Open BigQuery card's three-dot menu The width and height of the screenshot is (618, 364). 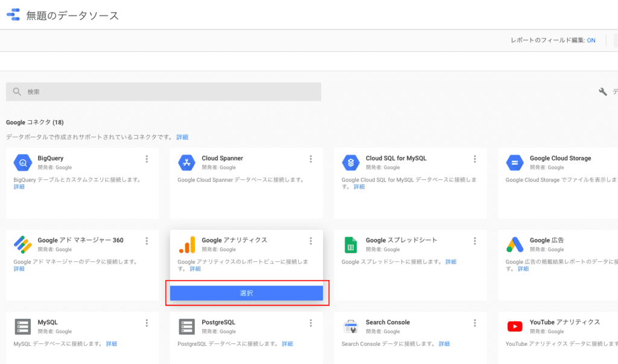tap(147, 159)
